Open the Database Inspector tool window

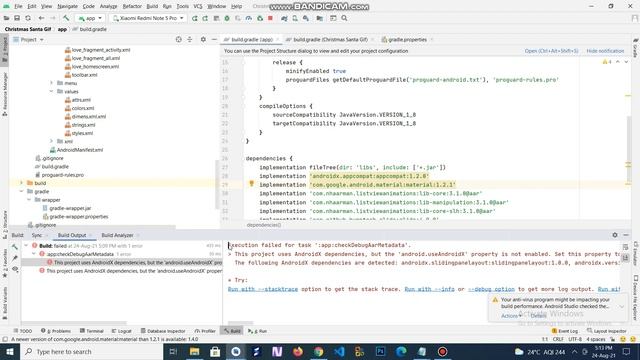click(x=163, y=331)
